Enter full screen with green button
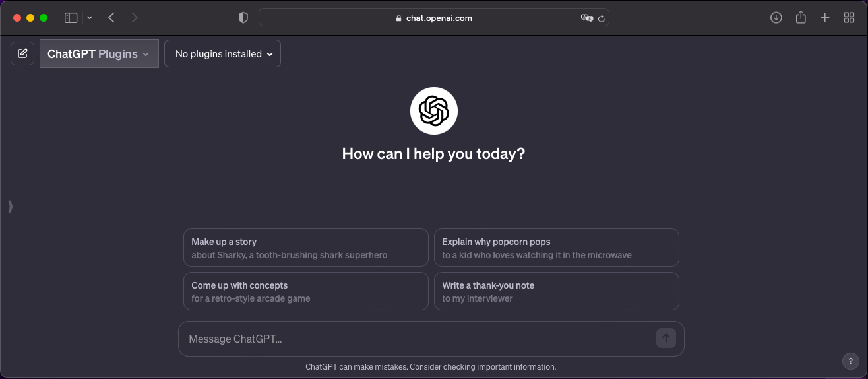868x379 pixels. point(44,18)
